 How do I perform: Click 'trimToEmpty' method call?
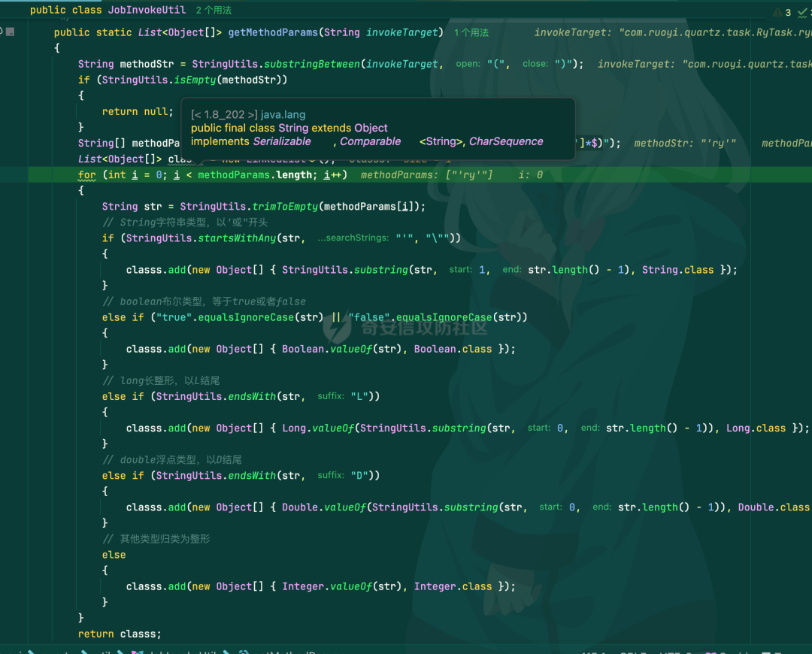[286, 207]
